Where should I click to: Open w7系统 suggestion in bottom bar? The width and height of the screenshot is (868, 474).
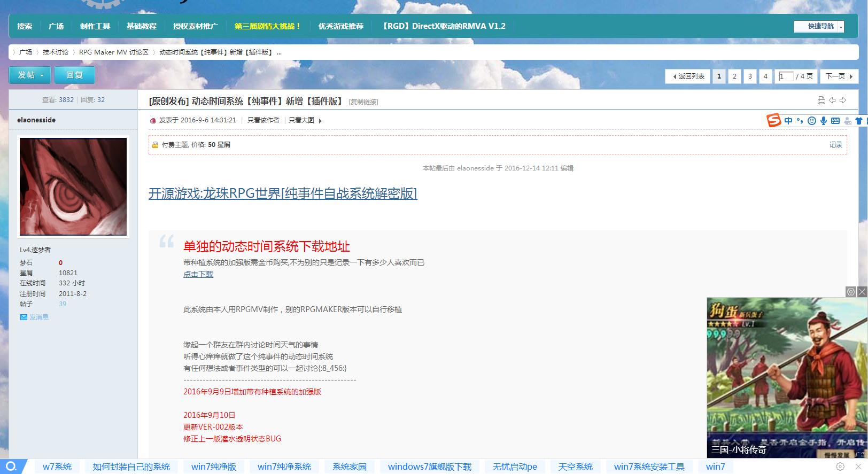tap(57, 467)
